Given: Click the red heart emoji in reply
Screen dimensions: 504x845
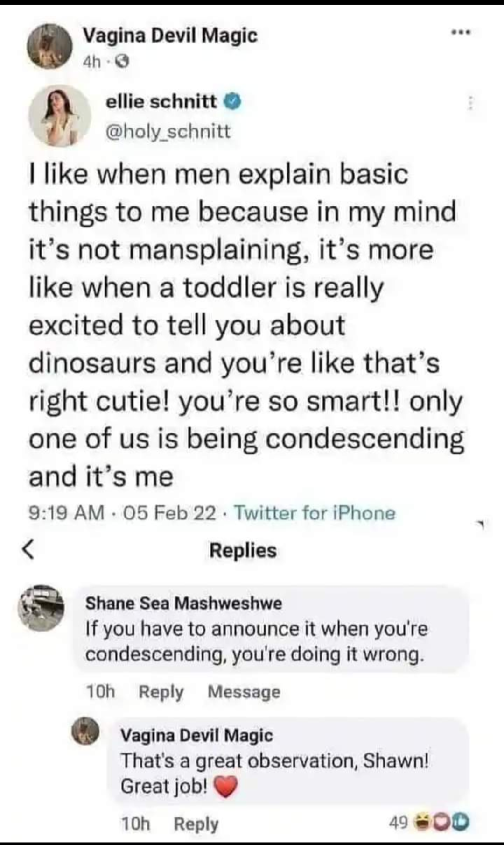Looking at the screenshot, I should click(226, 787).
